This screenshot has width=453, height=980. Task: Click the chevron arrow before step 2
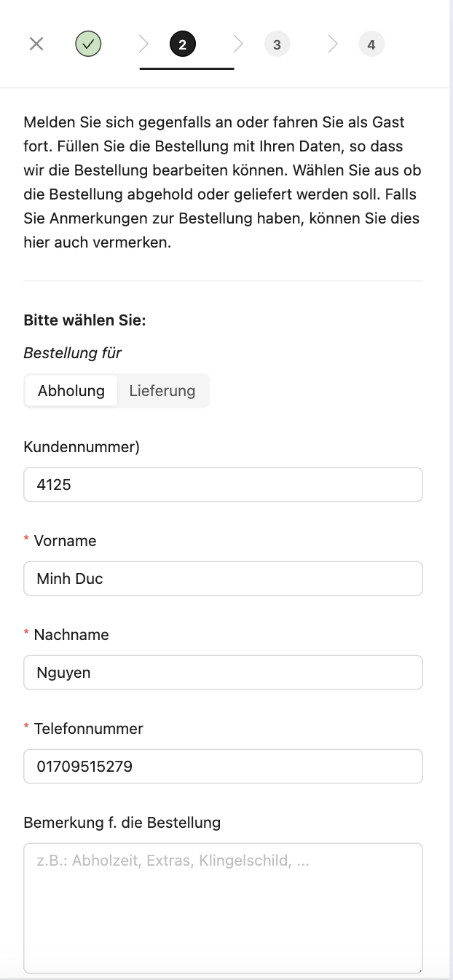click(143, 44)
